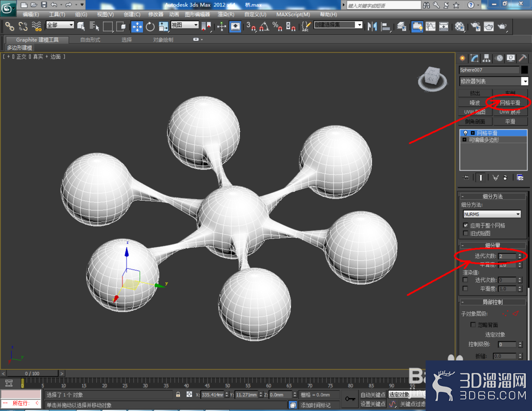Open the 创建(C) menu
The height and width of the screenshot is (411, 532).
tap(132, 14)
